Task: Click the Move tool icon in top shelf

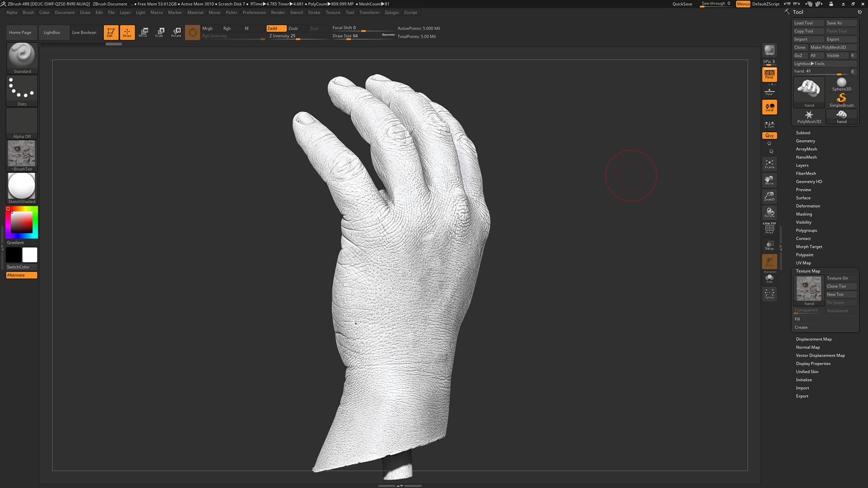Action: (143, 32)
